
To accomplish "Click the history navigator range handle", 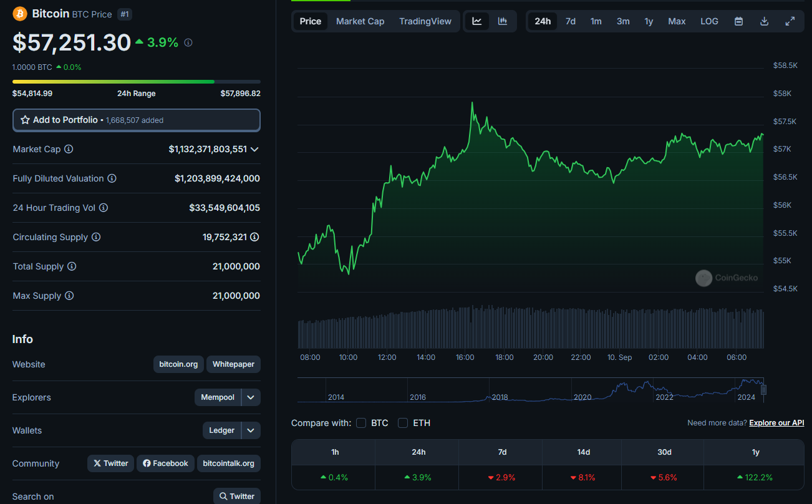I will [763, 390].
